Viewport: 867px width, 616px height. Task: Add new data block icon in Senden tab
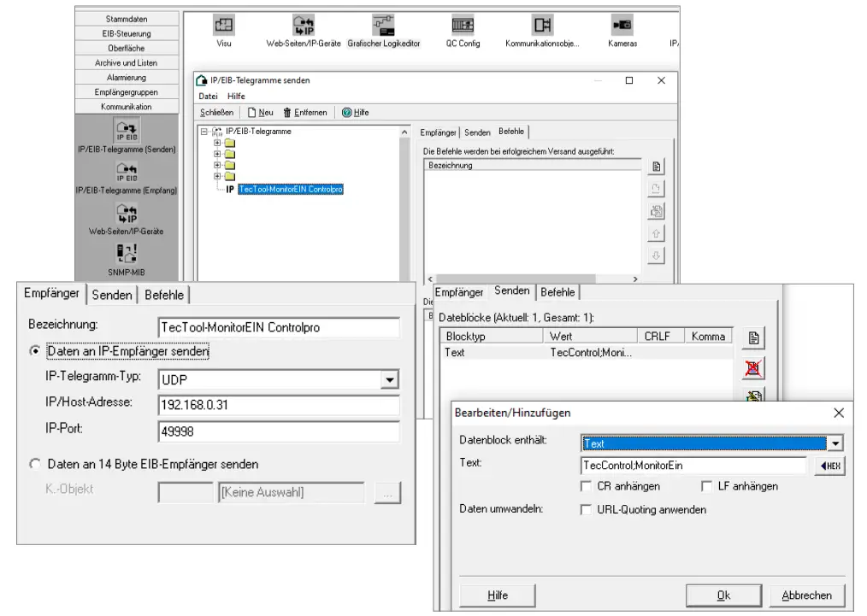pos(753,337)
